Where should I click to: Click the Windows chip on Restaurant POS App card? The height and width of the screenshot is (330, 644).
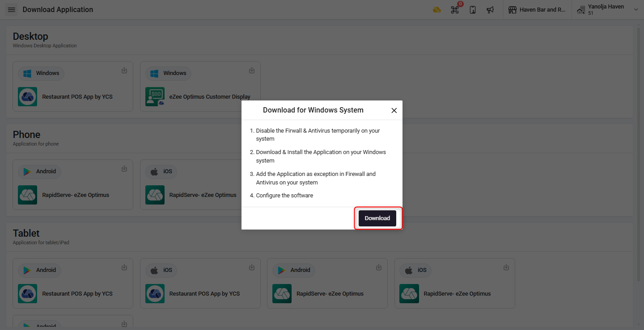pyautogui.click(x=41, y=73)
